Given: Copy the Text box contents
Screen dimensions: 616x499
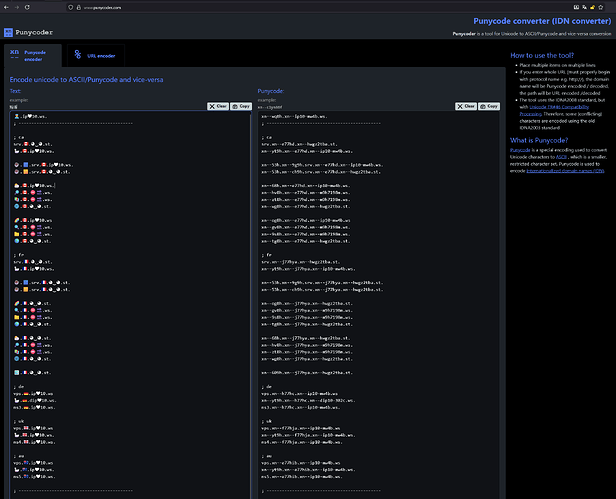Looking at the screenshot, I should click(x=241, y=106).
